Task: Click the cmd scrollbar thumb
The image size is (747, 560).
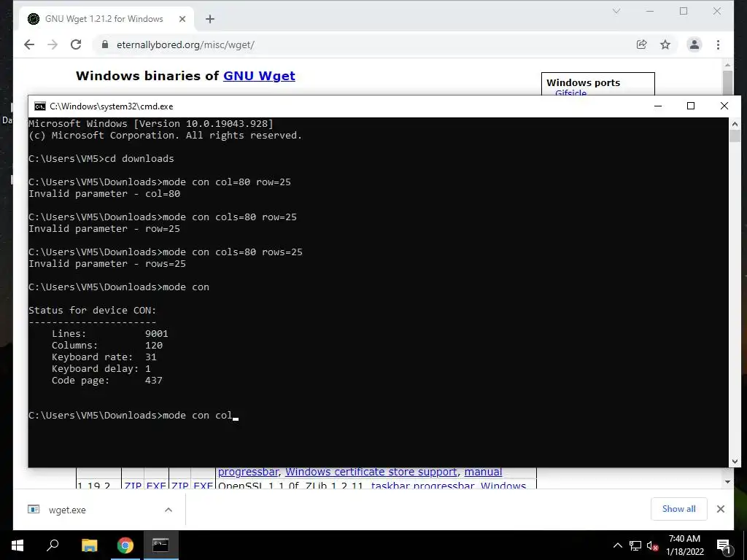Action: [735, 136]
